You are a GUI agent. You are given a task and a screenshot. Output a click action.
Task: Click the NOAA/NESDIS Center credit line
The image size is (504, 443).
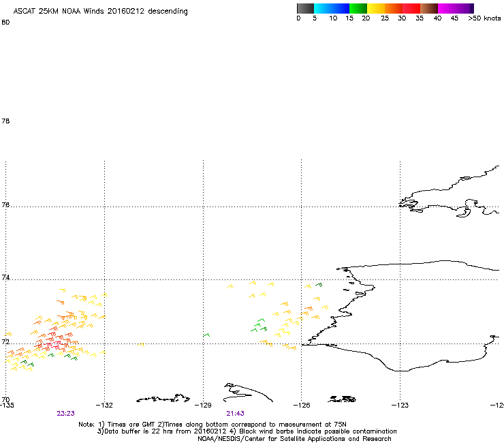click(x=294, y=439)
